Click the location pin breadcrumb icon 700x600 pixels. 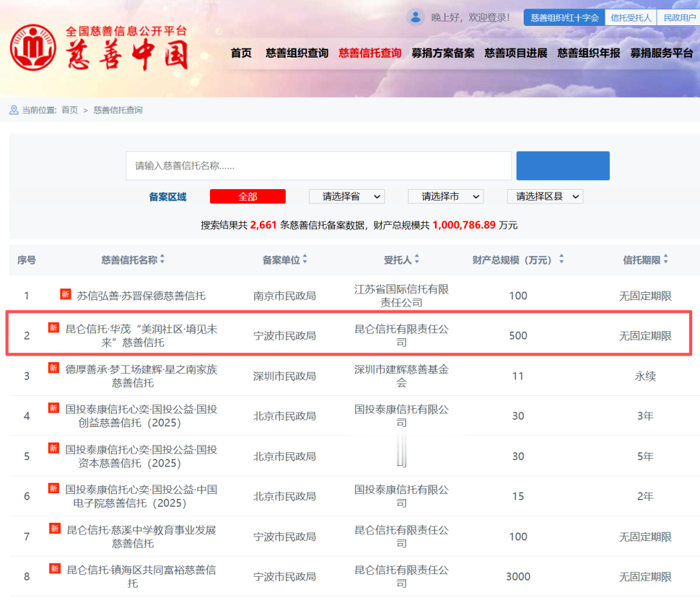(14, 110)
